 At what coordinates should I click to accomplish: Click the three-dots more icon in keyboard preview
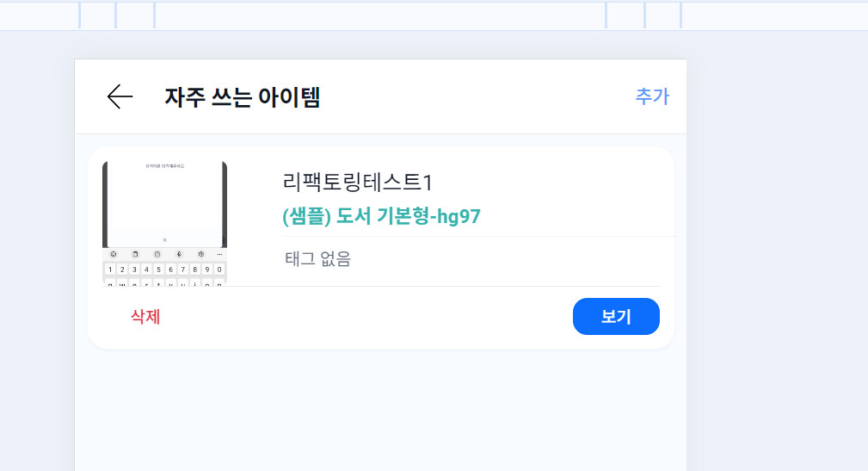[x=219, y=254]
